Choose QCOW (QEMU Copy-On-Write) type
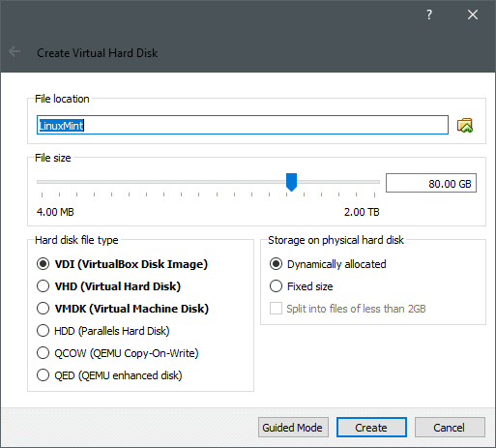 (x=118, y=353)
